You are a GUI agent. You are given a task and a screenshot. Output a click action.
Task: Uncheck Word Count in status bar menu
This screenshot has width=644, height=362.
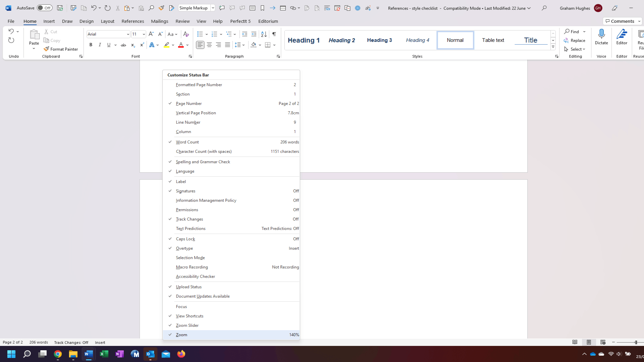231,142
